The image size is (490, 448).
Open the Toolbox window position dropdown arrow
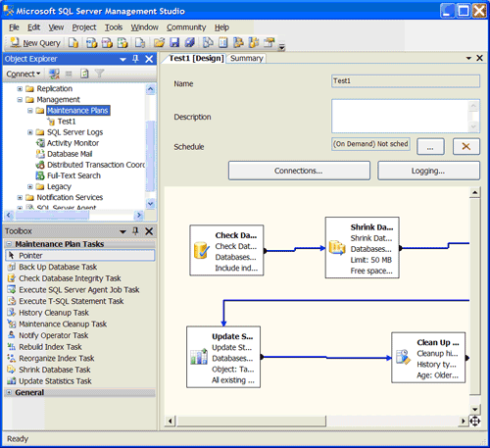click(x=122, y=231)
